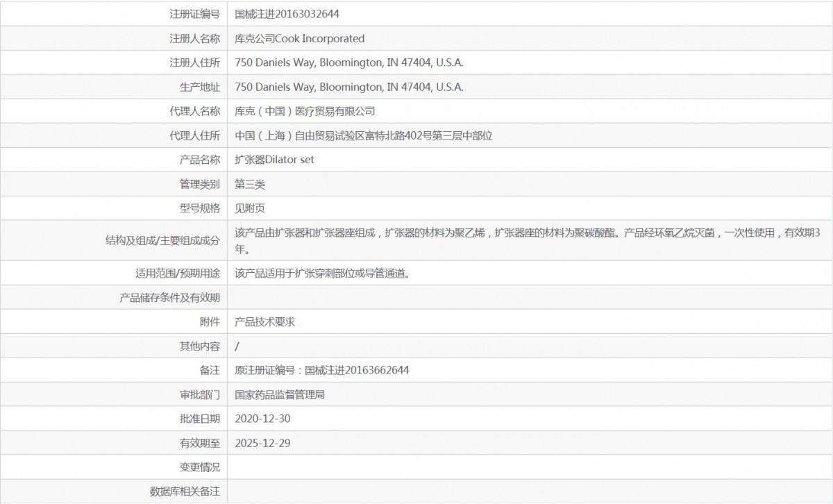Click the agent address in 上海 value
Image resolution: width=833 pixels, height=504 pixels.
(x=364, y=135)
